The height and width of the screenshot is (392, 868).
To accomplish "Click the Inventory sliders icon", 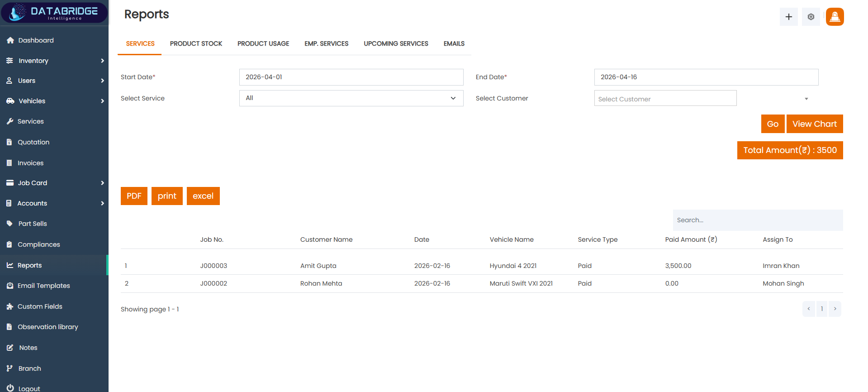I will tap(9, 61).
